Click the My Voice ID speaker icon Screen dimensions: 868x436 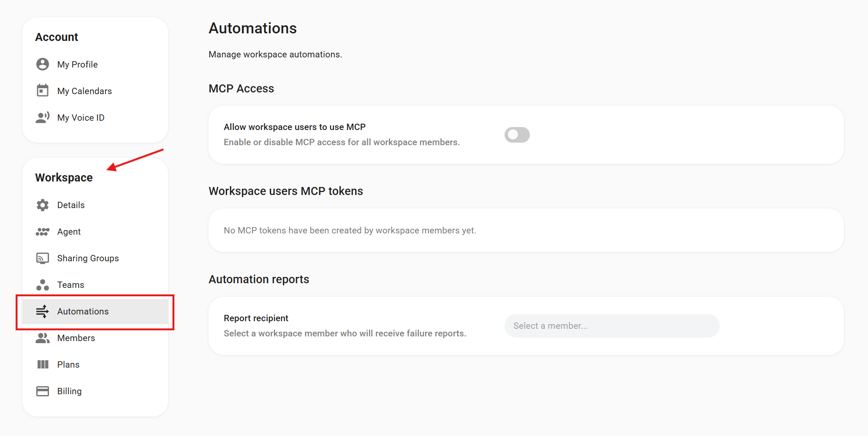click(43, 117)
